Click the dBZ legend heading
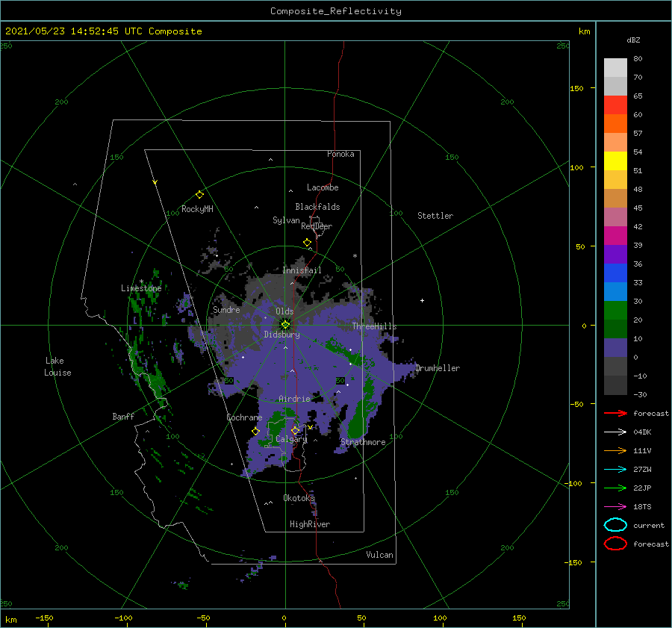672x628 pixels. [x=633, y=40]
